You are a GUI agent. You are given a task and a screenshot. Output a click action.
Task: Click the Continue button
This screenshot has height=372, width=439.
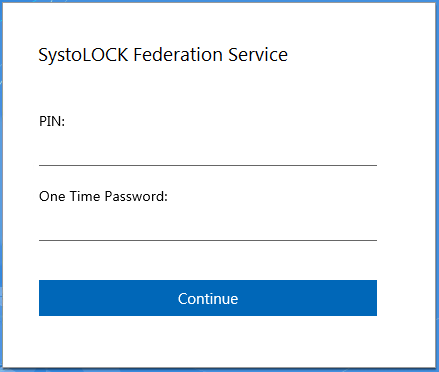(208, 298)
